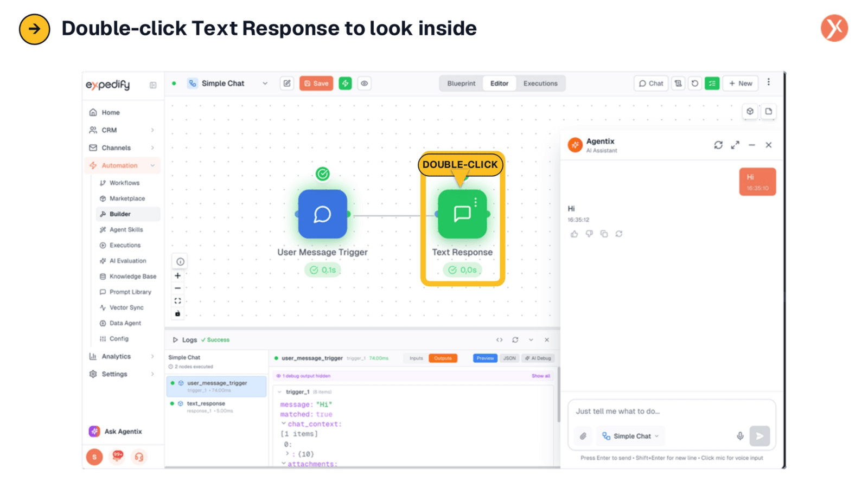Click the user avatar S icon

click(94, 457)
